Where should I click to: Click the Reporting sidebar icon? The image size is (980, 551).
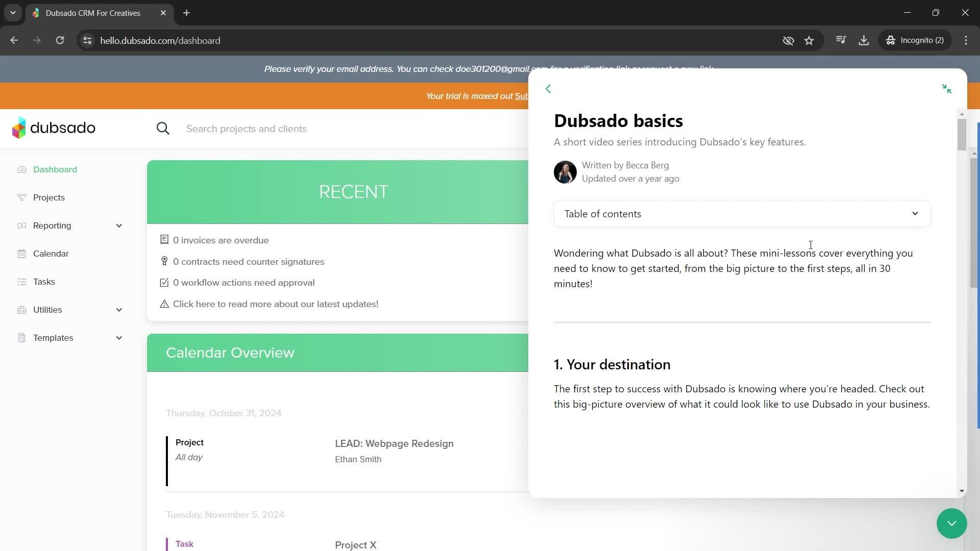click(21, 226)
